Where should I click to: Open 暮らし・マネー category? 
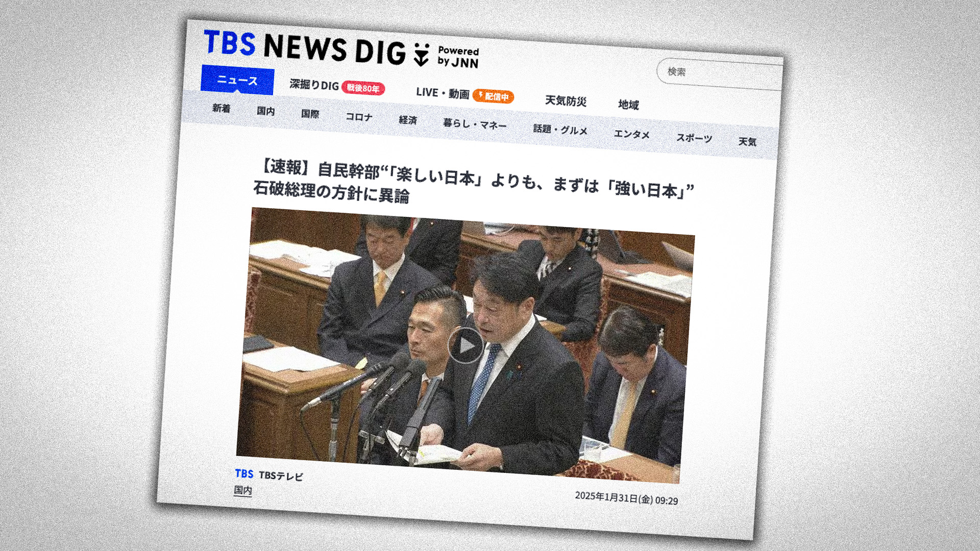(475, 124)
